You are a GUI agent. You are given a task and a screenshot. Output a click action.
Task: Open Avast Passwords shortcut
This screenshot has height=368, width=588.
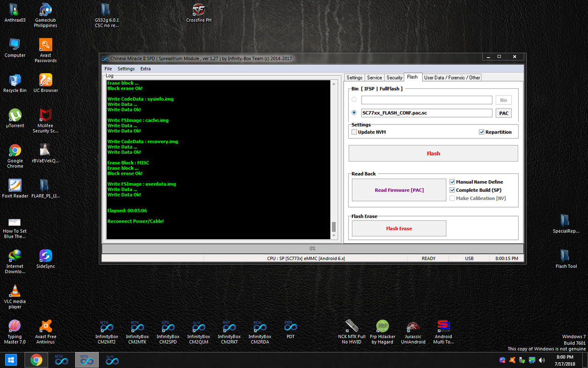tap(45, 50)
